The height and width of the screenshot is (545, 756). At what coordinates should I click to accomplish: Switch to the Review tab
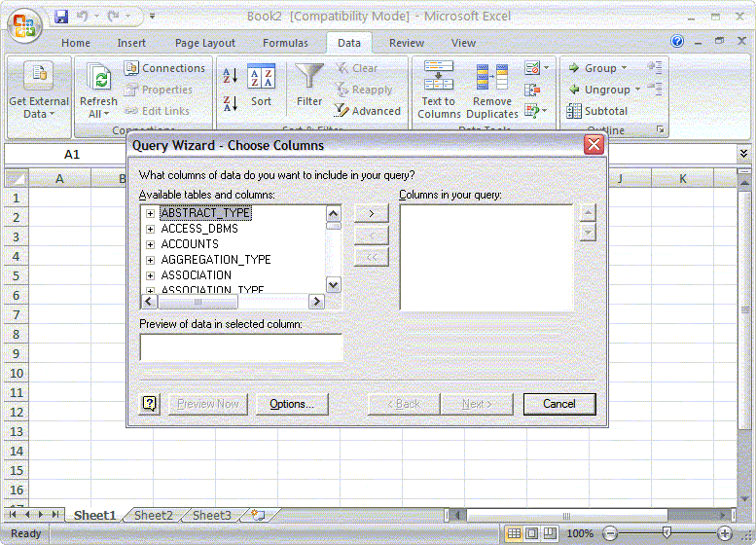407,43
